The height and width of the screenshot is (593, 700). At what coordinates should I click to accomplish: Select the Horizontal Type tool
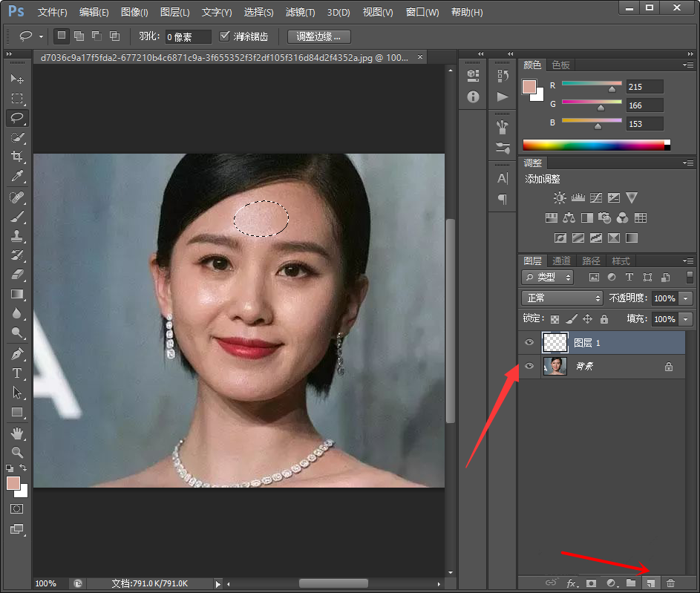(17, 373)
